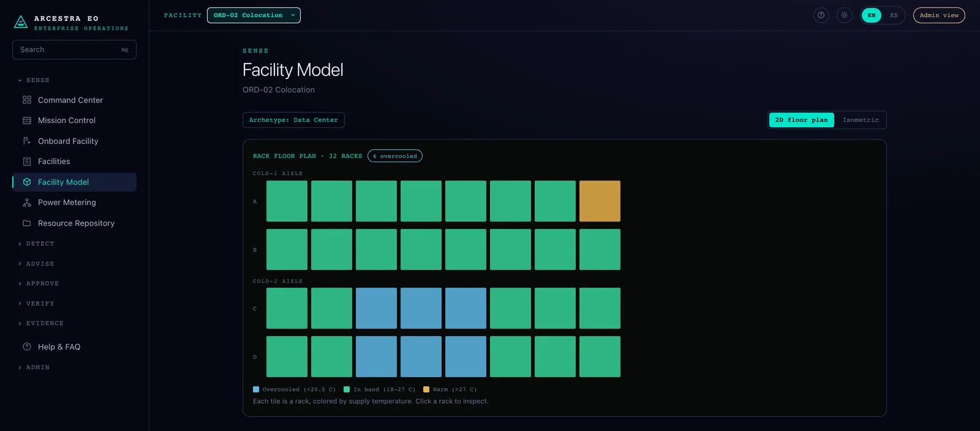Click the 6 overcooled badge
This screenshot has height=431, width=980.
point(395,156)
